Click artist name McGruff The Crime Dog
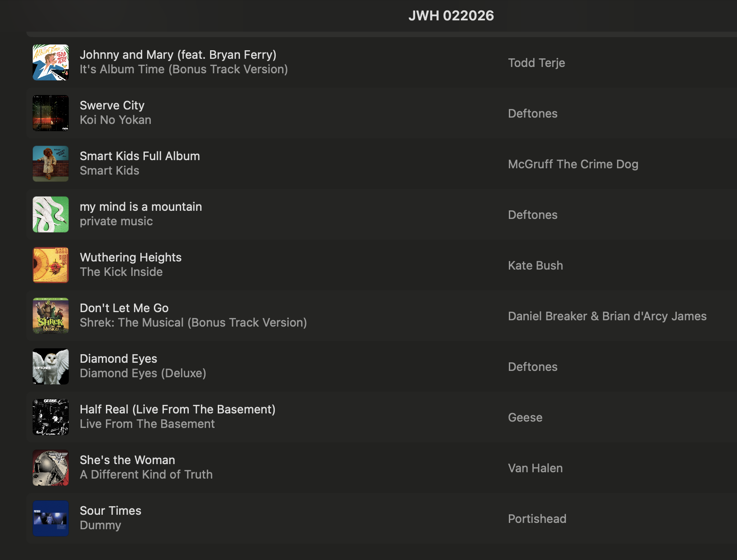Viewport: 737px width, 560px height. click(573, 164)
